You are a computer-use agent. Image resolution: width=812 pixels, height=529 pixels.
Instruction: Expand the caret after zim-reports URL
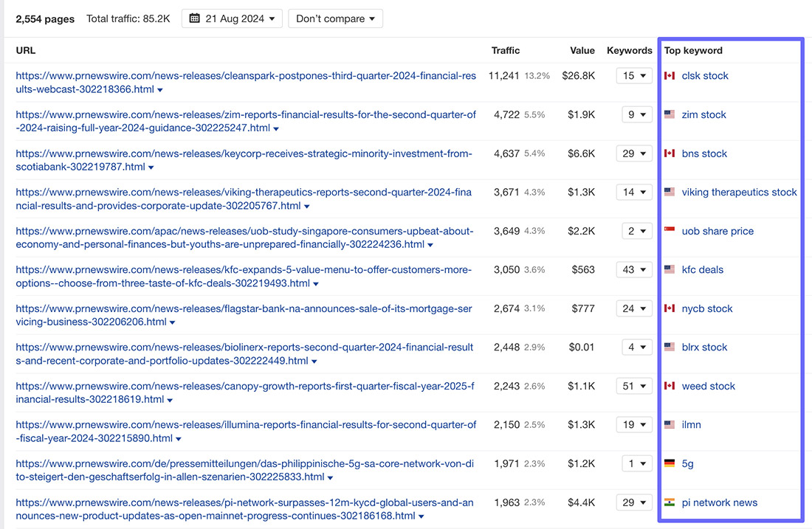[276, 129]
